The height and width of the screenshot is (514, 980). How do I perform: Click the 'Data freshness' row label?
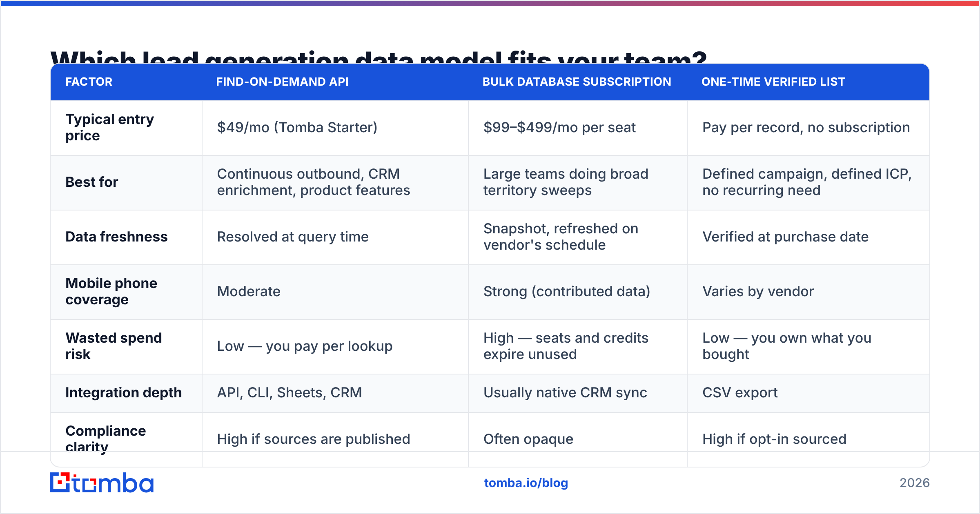click(116, 237)
